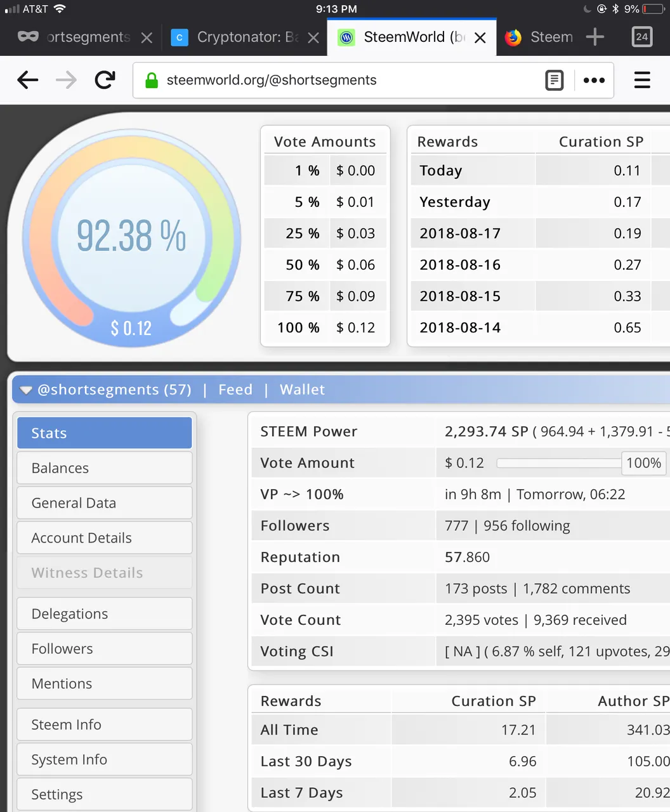Click the 2018-08-15 rewards row
Screen dimensions: 670x812
pos(539,296)
